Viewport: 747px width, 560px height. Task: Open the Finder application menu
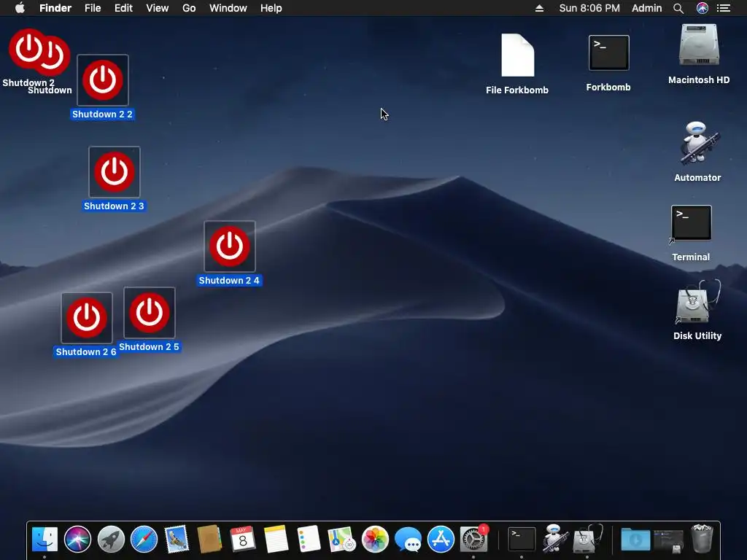coord(55,8)
